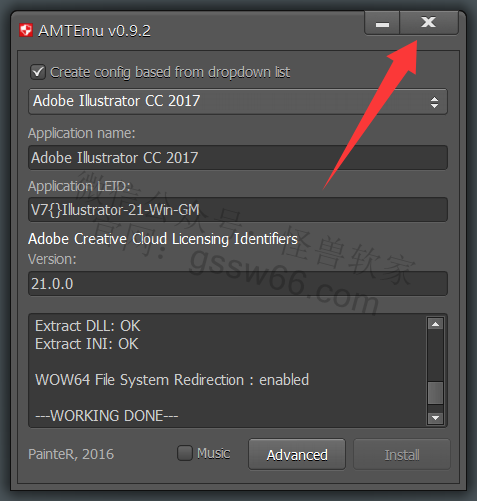Close the AMTEmu window with X
The image size is (477, 501).
point(429,23)
